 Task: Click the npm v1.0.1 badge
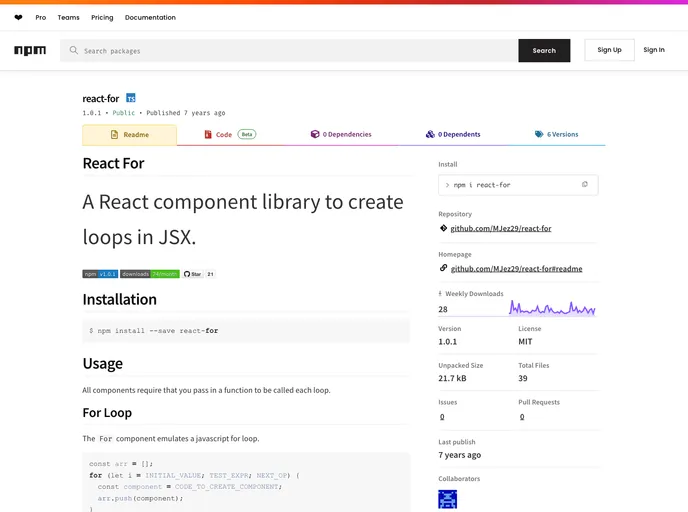tap(100, 274)
